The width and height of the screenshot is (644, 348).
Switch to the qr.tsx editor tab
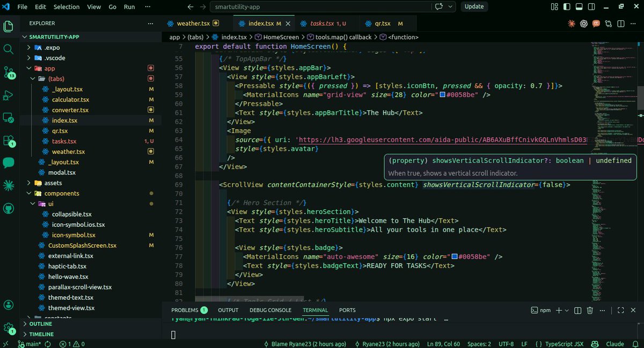coord(389,24)
